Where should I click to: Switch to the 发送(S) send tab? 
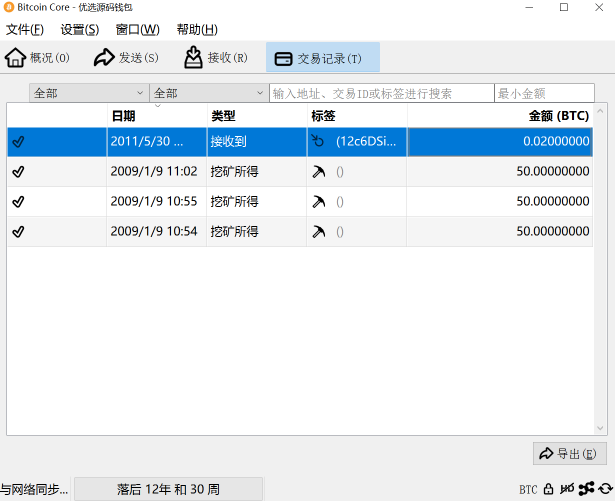coord(126,58)
